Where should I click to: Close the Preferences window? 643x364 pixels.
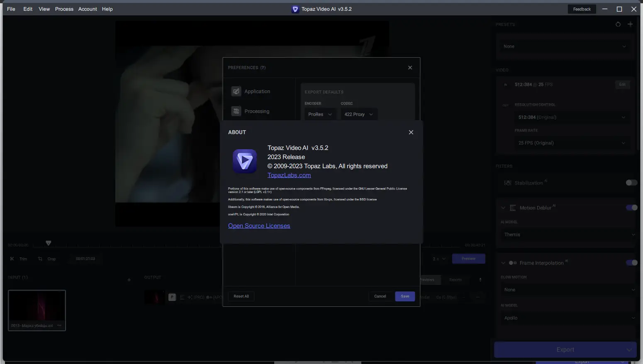point(410,68)
